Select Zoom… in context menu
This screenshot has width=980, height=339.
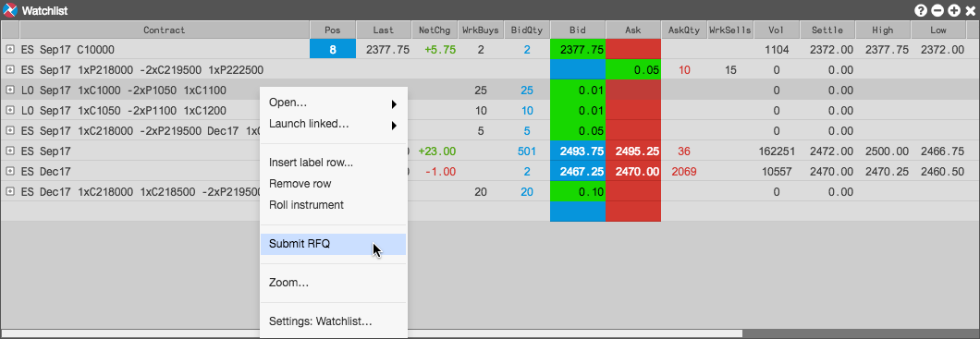(334, 283)
